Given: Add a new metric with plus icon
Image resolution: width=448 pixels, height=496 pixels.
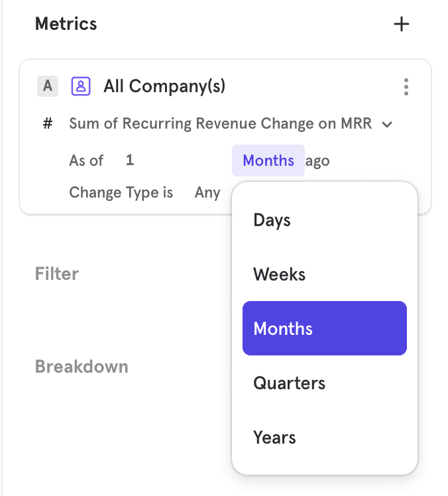Looking at the screenshot, I should (x=402, y=25).
